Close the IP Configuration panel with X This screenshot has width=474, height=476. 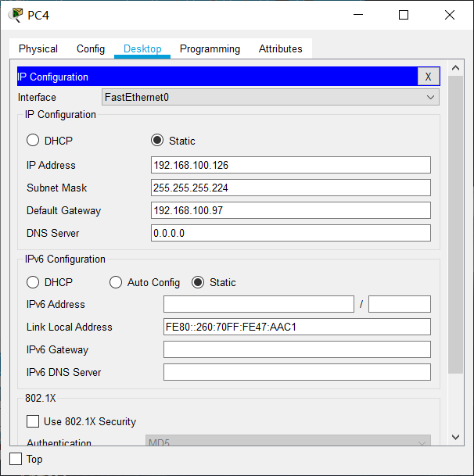point(428,77)
